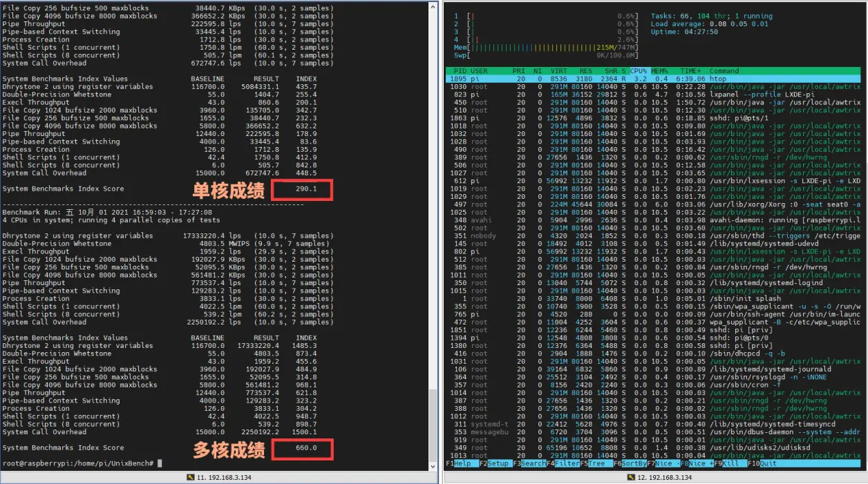Sort by the MEM% column header
868x484 pixels.
(659, 70)
